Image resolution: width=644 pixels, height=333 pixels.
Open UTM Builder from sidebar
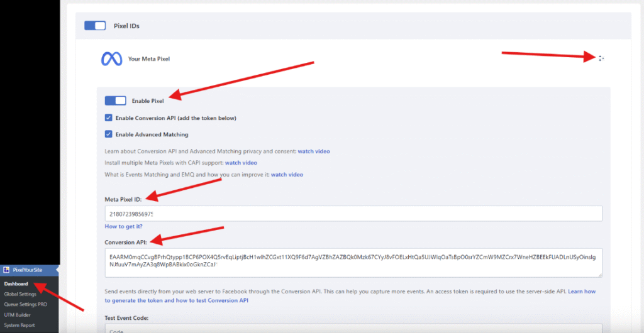pos(17,315)
